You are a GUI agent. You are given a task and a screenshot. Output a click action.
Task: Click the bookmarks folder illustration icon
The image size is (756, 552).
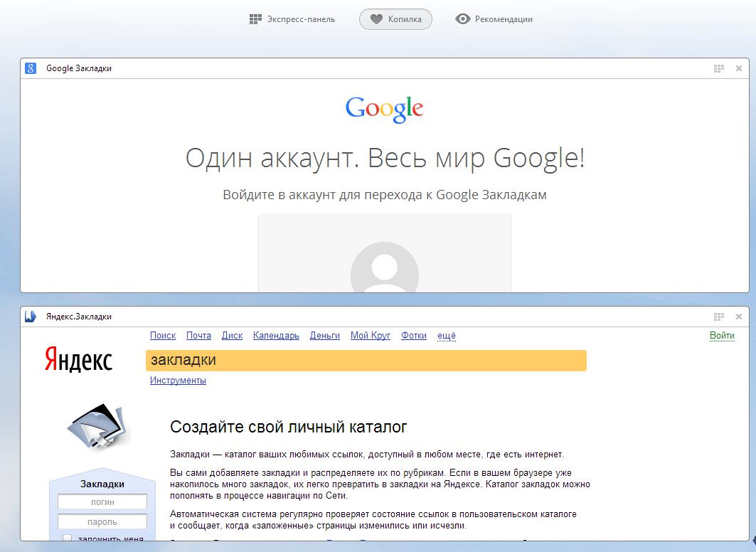[98, 426]
